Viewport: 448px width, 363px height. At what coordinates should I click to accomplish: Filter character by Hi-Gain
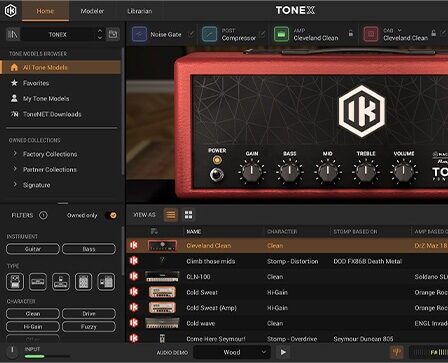coord(33,327)
